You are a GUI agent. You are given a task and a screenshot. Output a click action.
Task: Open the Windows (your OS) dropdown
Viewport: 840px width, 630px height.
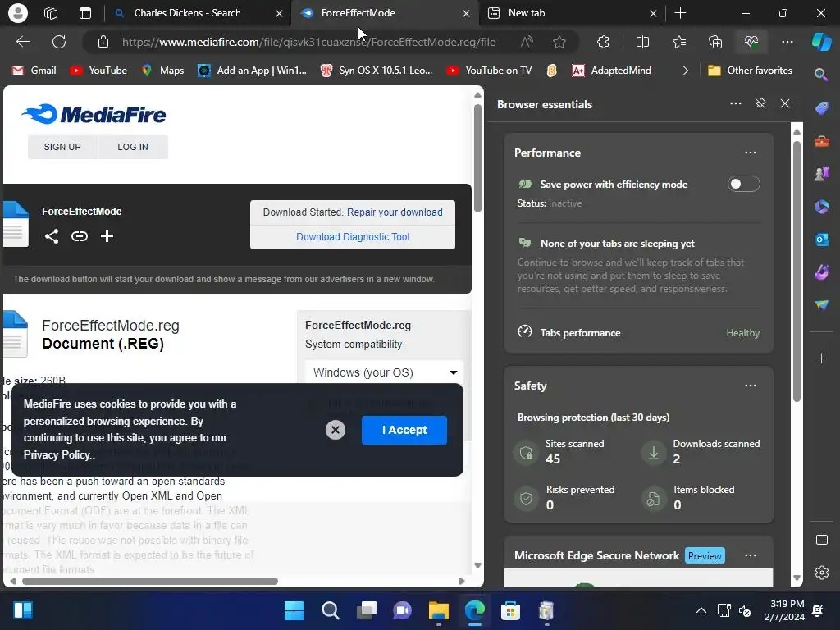click(384, 372)
